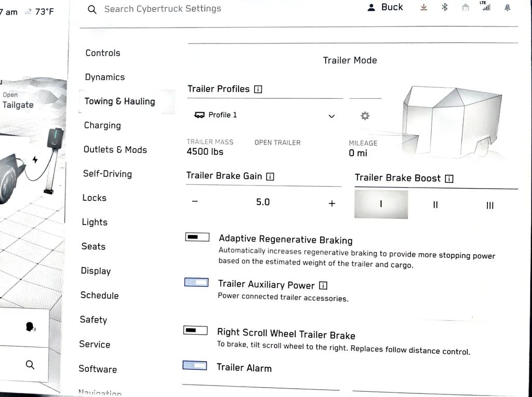Open the notifications bell icon

click(x=507, y=7)
